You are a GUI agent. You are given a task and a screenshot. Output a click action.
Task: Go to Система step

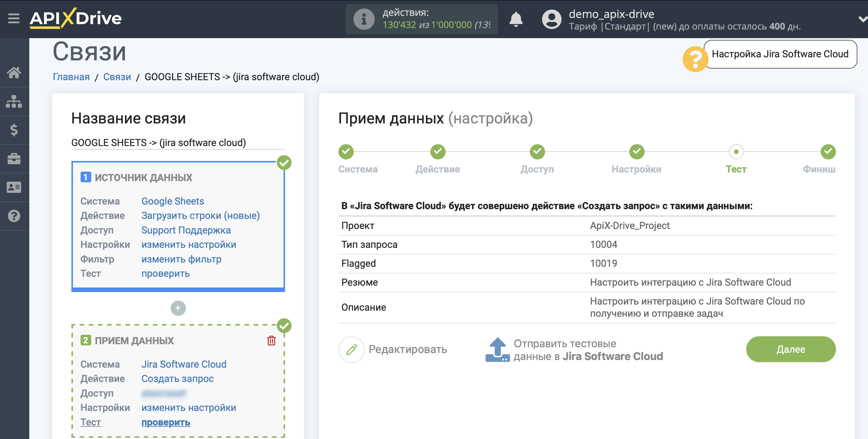click(x=346, y=152)
